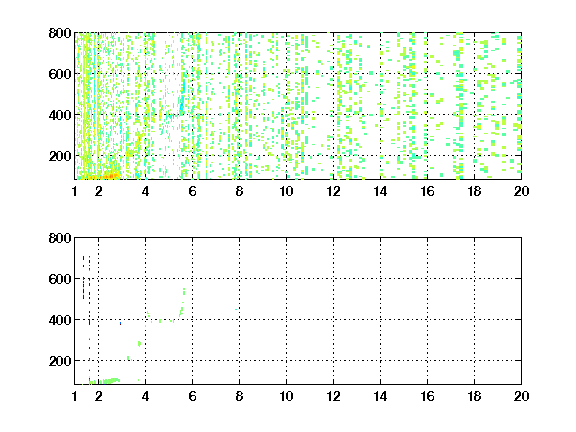Select x-axis tick label 6 under upper plot

tap(192, 191)
